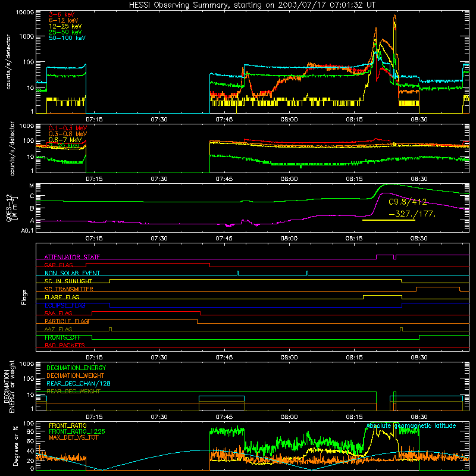476x476 pixels.
Task: Select the Degrees or % axis title
Action: (x=15, y=446)
